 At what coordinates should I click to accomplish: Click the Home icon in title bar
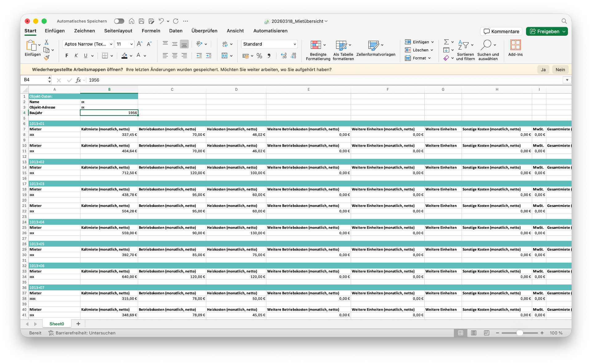pos(132,21)
